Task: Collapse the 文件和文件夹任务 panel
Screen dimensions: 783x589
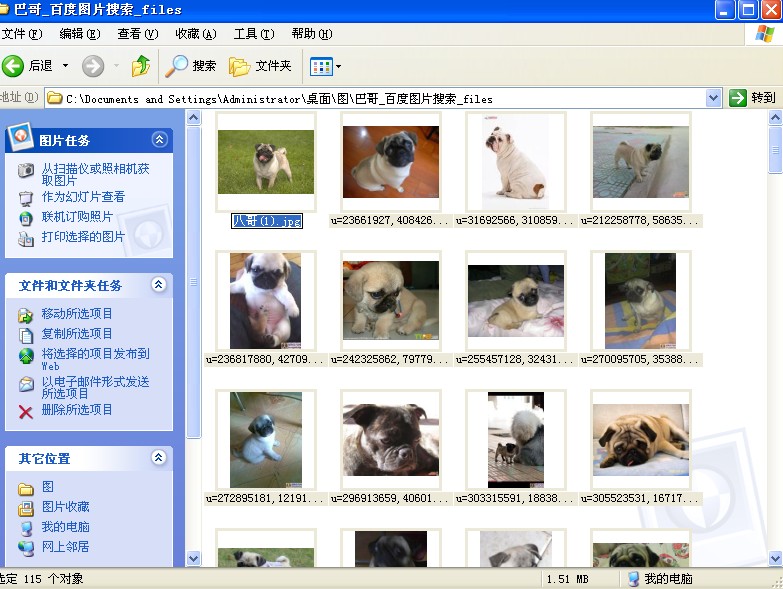Action: [159, 285]
